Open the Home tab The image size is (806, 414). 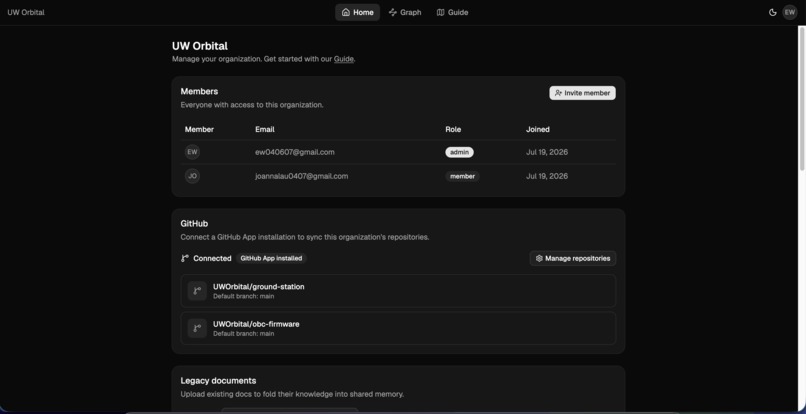click(x=357, y=12)
